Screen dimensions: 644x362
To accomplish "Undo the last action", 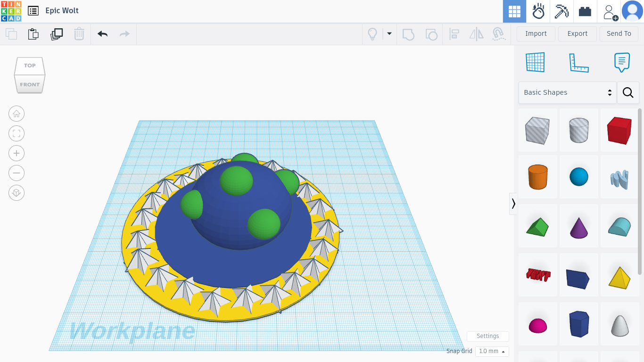I will tap(102, 34).
